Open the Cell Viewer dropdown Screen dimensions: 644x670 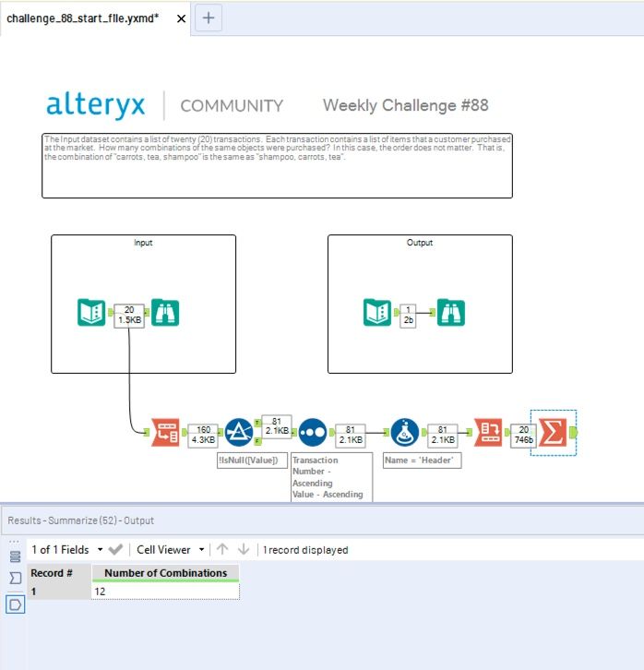coord(170,549)
